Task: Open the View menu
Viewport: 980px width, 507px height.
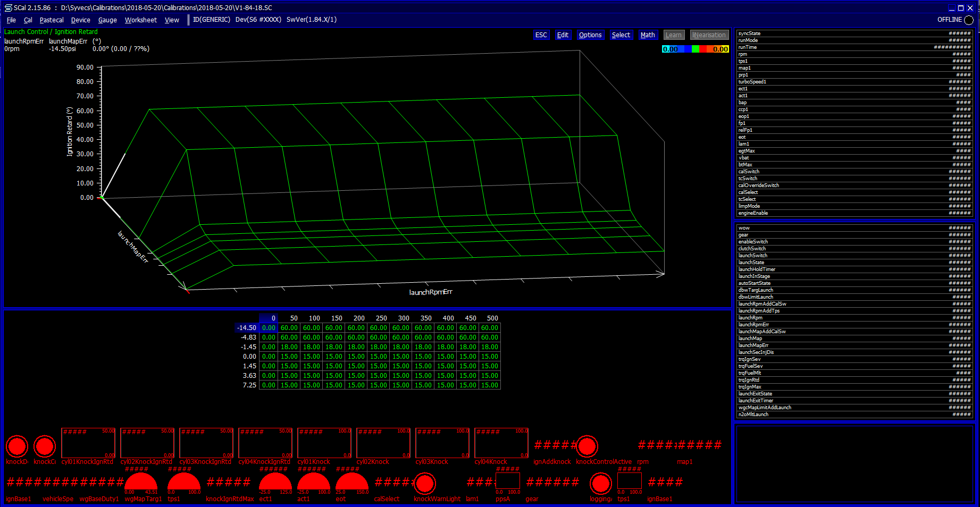Action: pos(171,20)
